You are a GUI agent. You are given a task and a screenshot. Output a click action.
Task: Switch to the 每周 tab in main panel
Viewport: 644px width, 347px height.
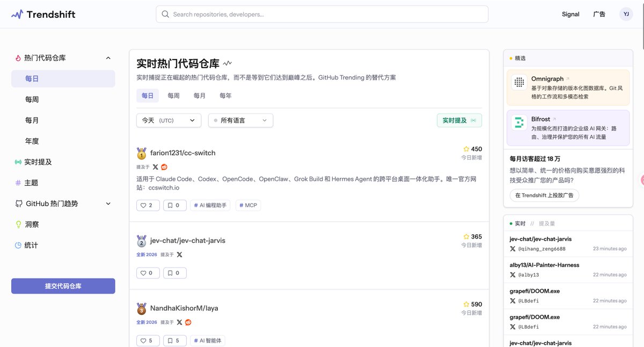click(x=173, y=96)
